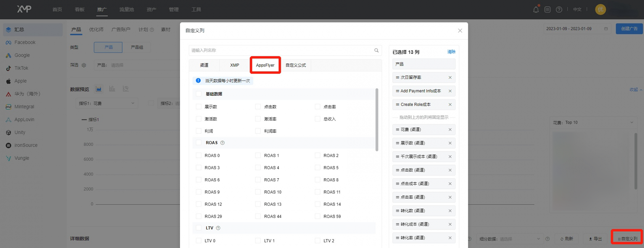The image size is (644, 248).
Task: Check the LTV 0 checkbox
Action: click(x=199, y=241)
